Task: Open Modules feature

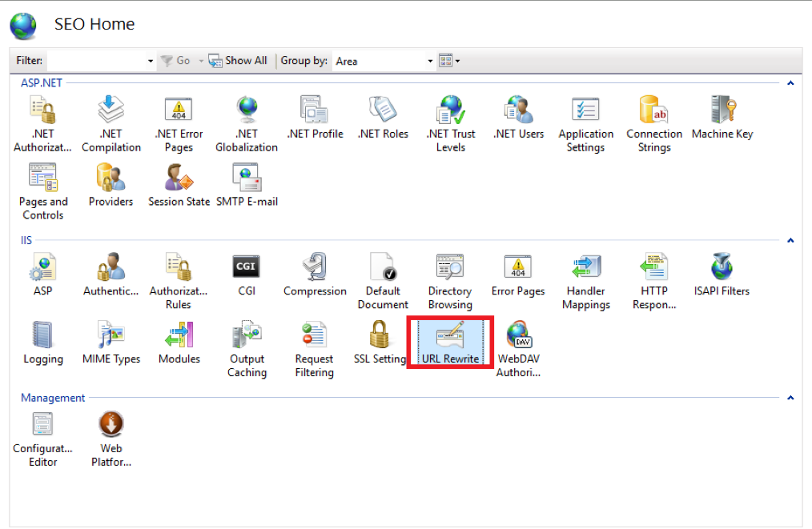Action: [179, 343]
